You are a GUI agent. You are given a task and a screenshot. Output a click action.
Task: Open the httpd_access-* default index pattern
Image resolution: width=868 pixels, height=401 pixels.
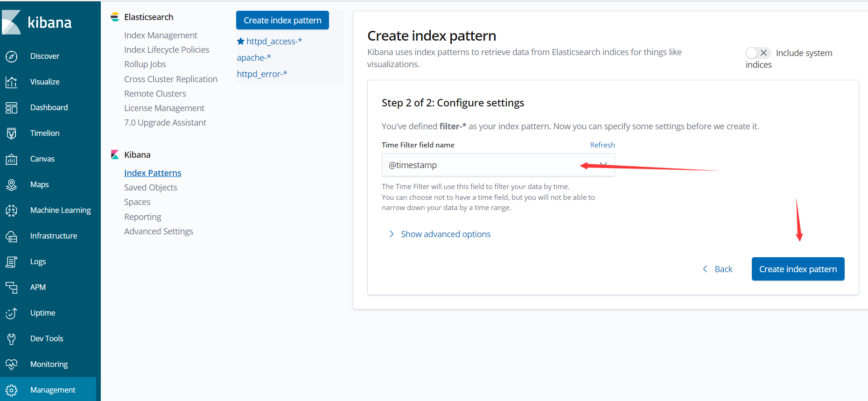coord(274,41)
